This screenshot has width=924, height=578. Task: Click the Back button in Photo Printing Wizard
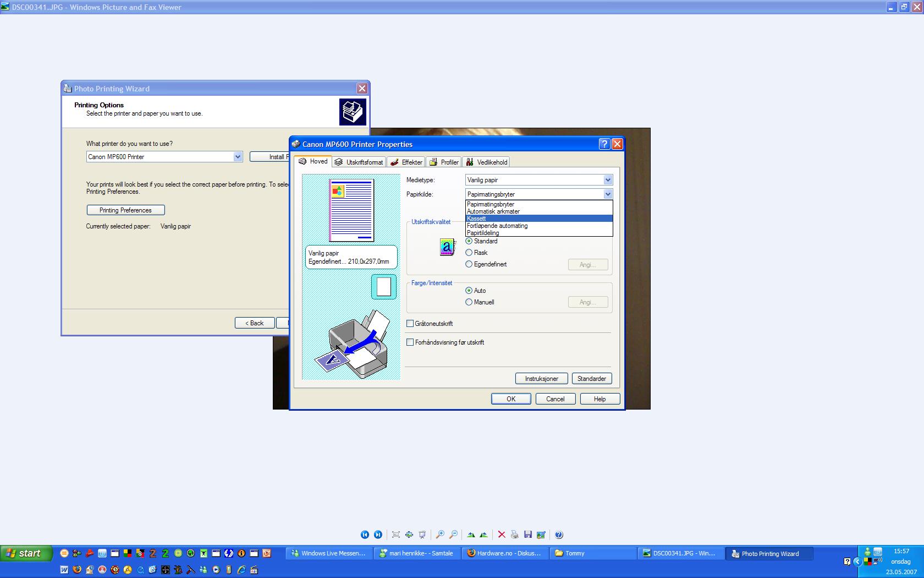tap(255, 323)
